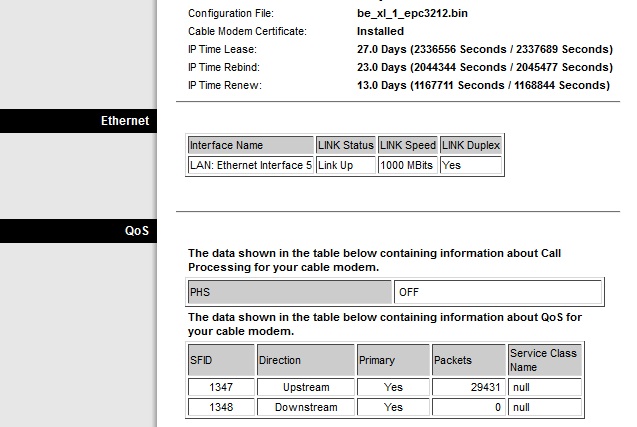The width and height of the screenshot is (637, 427).
Task: Click the LINK Speed column header
Action: pyautogui.click(x=407, y=146)
